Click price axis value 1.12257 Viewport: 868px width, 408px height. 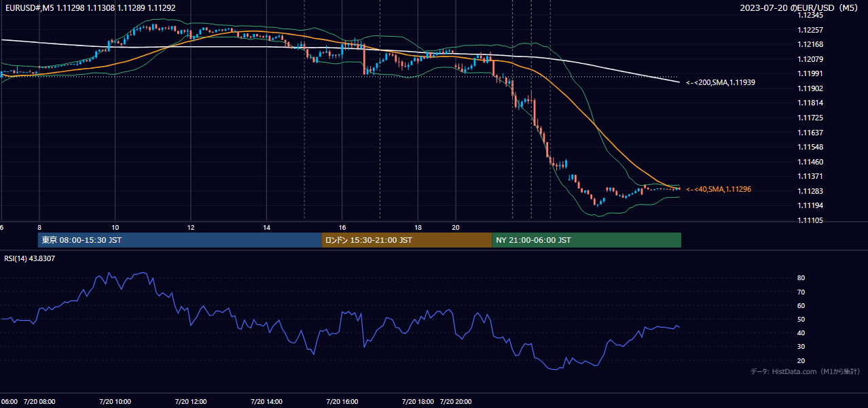810,30
